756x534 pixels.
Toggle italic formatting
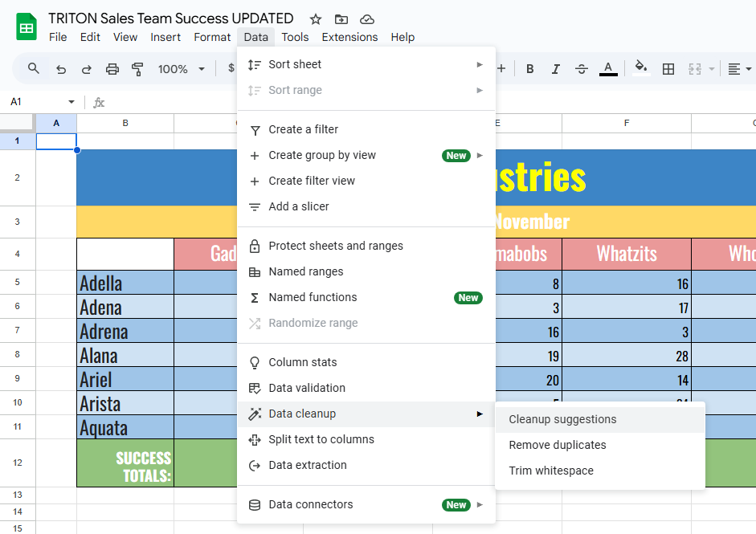click(556, 69)
